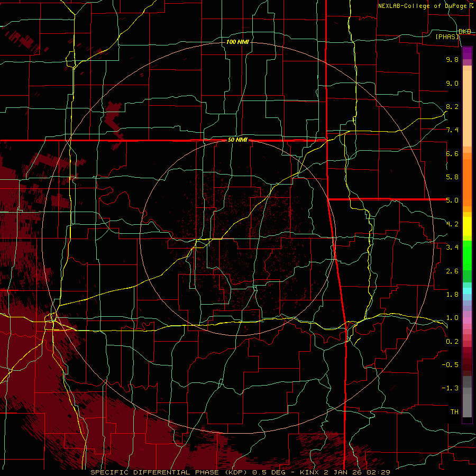476x476 pixels.
Task: Click the 1.8 value on the color scale
Action: (x=452, y=295)
